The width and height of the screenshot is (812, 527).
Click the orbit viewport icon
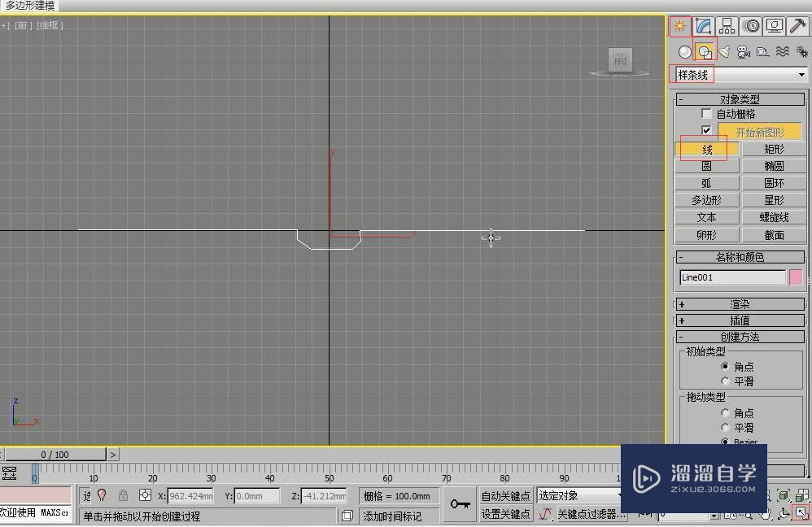784,513
